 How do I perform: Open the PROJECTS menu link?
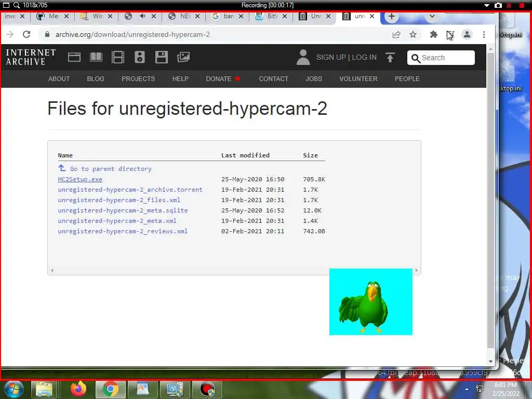click(x=138, y=79)
